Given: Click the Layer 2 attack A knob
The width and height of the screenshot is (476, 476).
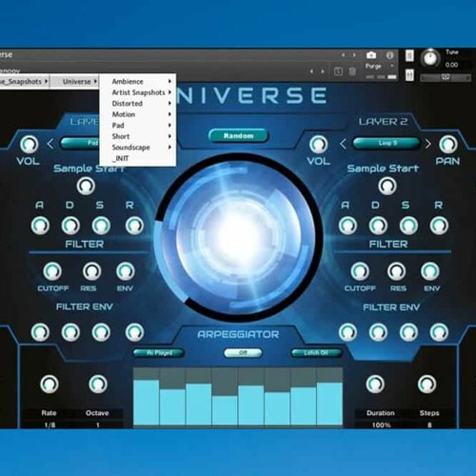Looking at the screenshot, I should 347,226.
